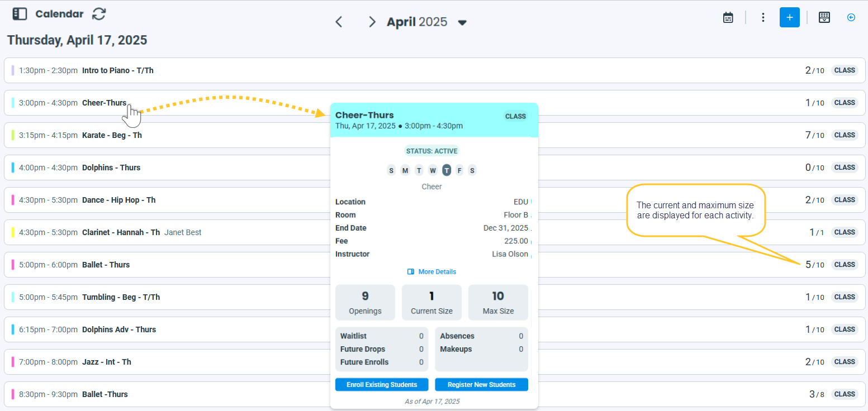868x411 pixels.
Task: Click the yellow color bar on Clarinet row
Action: (x=13, y=232)
